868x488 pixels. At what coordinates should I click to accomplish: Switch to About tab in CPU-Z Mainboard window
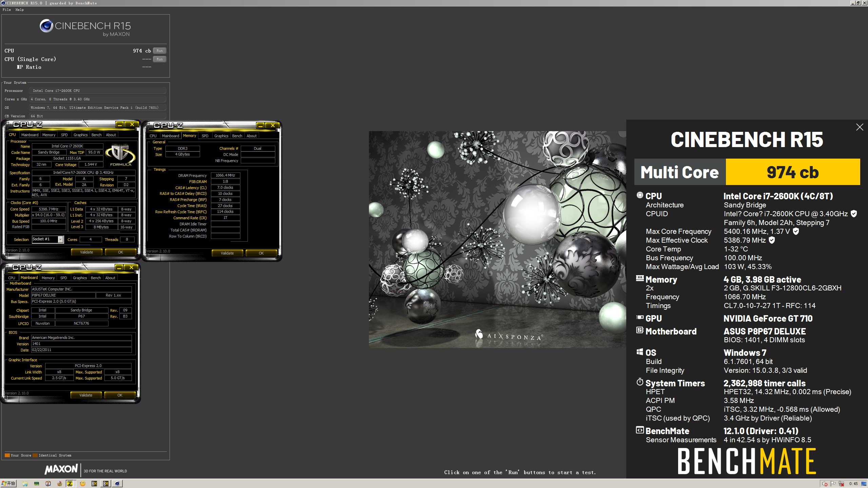point(110,278)
